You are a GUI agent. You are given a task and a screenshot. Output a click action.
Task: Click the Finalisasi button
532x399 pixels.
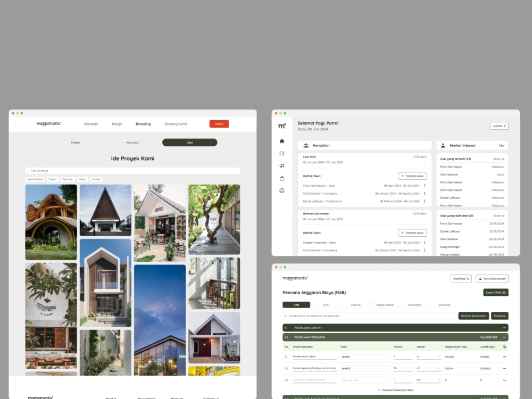pyautogui.click(x=500, y=316)
